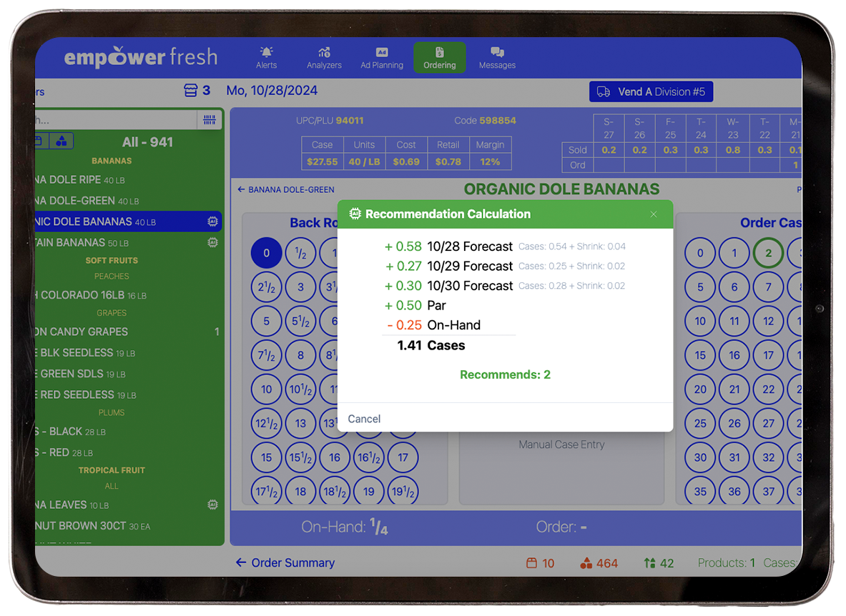Select Order Cases quantity 2 circle

768,253
